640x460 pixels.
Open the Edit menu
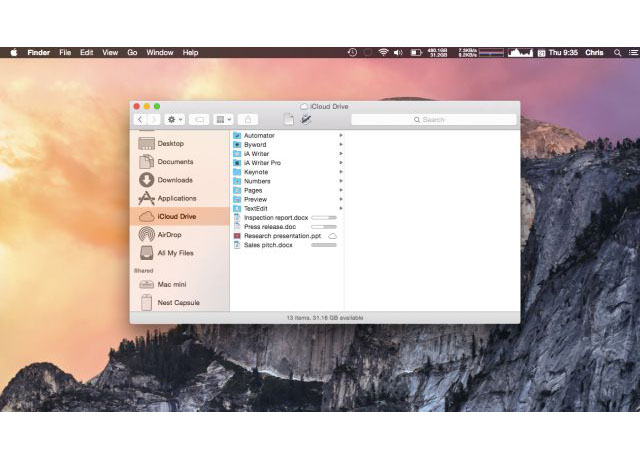(x=87, y=53)
